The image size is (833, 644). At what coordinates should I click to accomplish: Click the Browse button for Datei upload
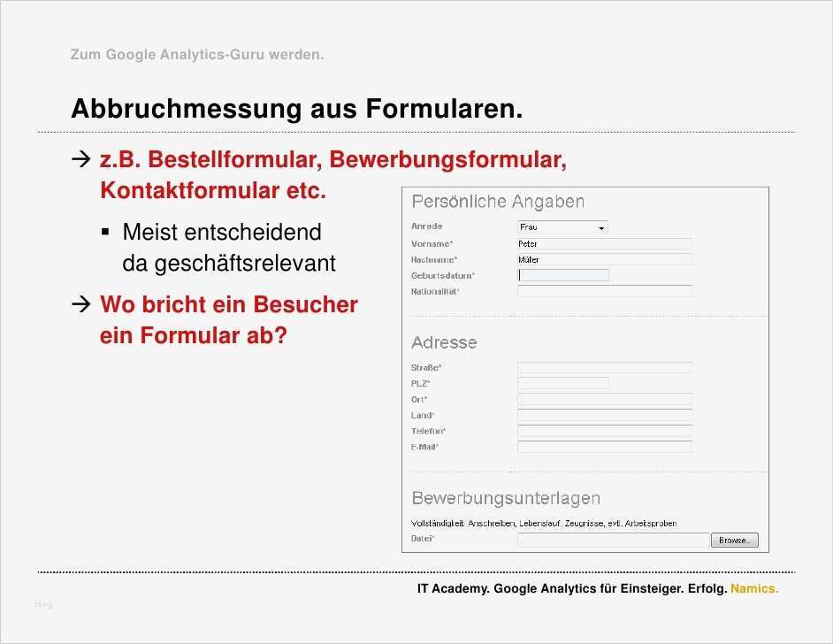click(735, 540)
